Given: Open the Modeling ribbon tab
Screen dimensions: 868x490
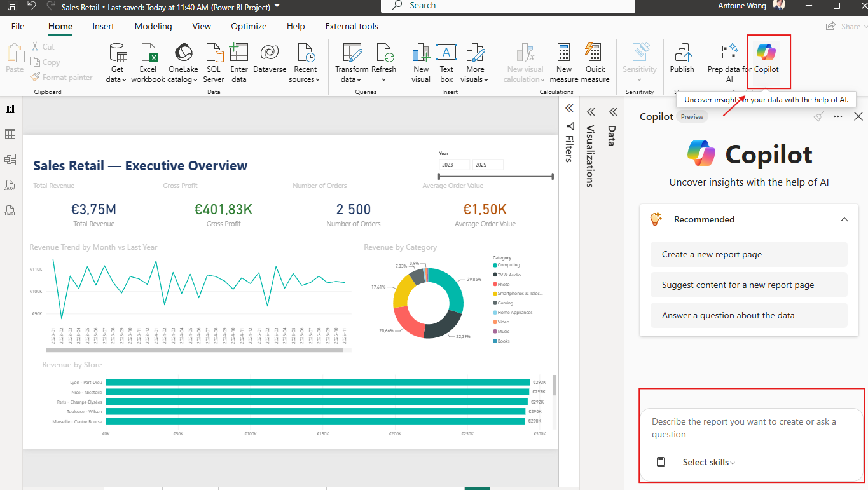Looking at the screenshot, I should pos(153,26).
